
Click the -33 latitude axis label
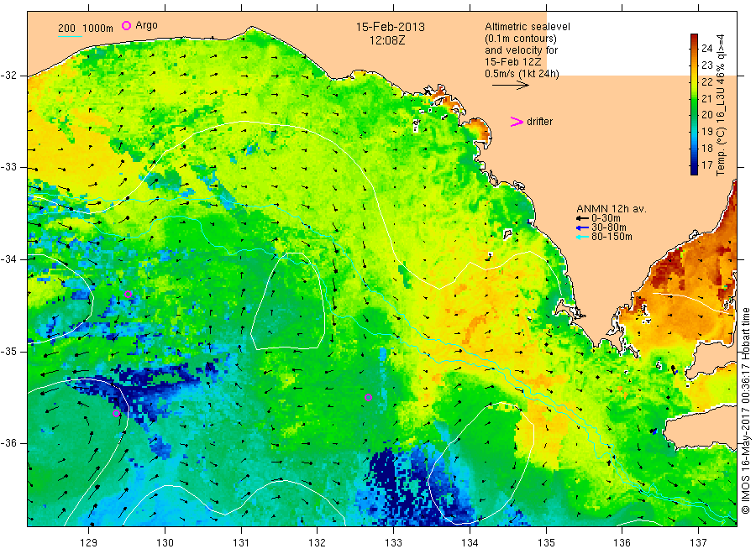[x=8, y=168]
